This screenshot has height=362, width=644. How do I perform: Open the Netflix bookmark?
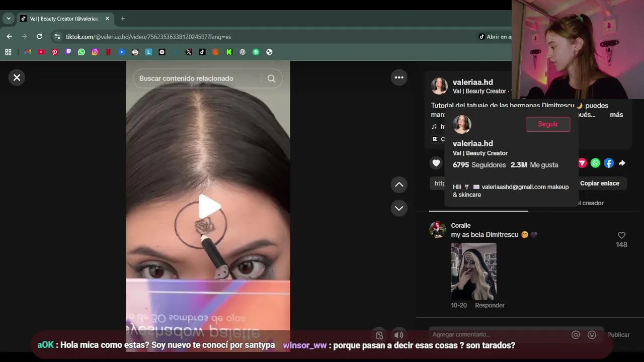pyautogui.click(x=108, y=52)
